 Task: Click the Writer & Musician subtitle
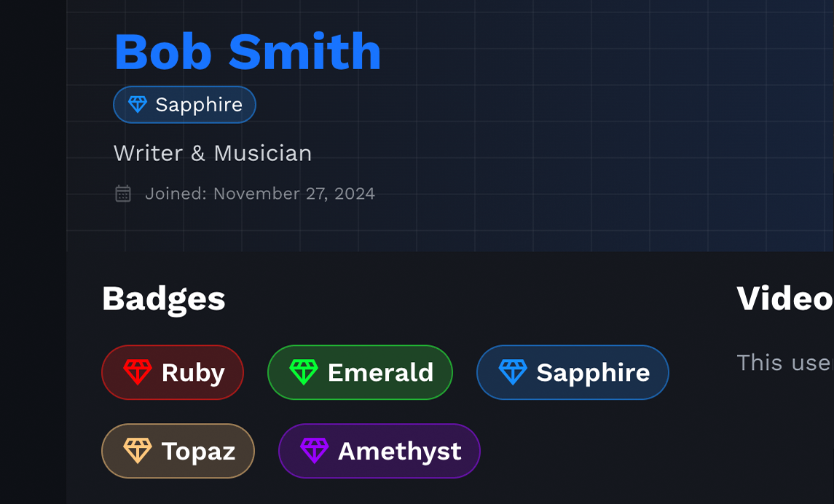pos(213,153)
